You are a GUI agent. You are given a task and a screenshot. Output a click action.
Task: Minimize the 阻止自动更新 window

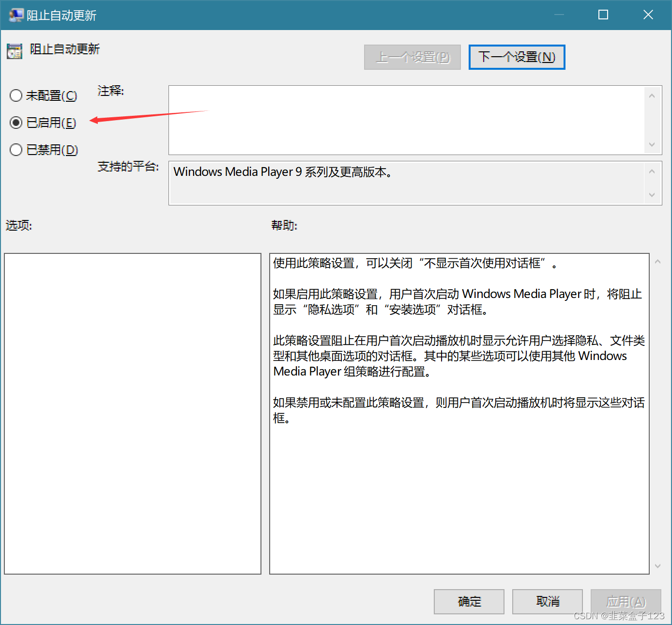559,15
